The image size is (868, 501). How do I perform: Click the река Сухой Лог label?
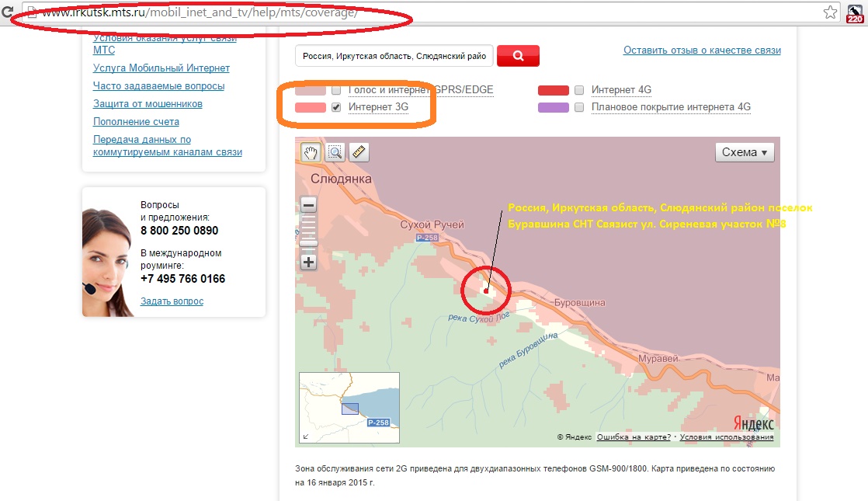click(x=479, y=317)
